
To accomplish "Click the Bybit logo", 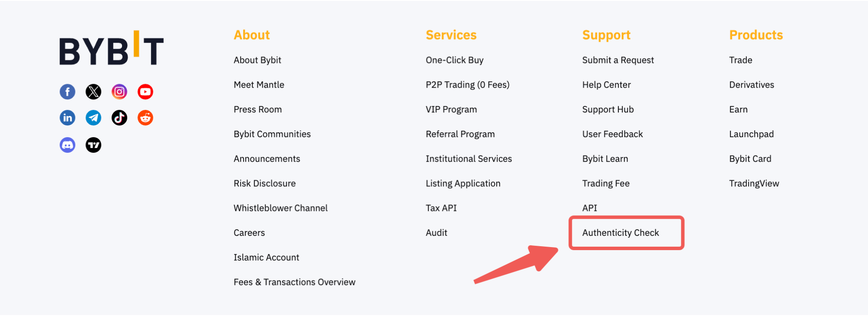I will [111, 49].
